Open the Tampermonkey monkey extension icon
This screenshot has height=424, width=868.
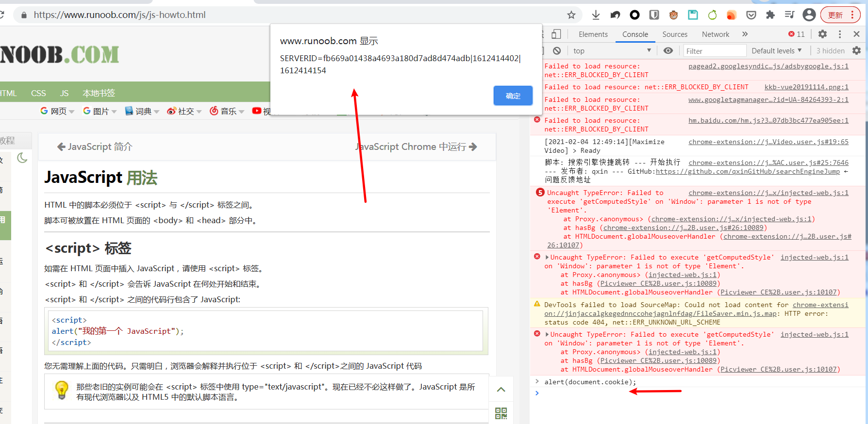(673, 15)
